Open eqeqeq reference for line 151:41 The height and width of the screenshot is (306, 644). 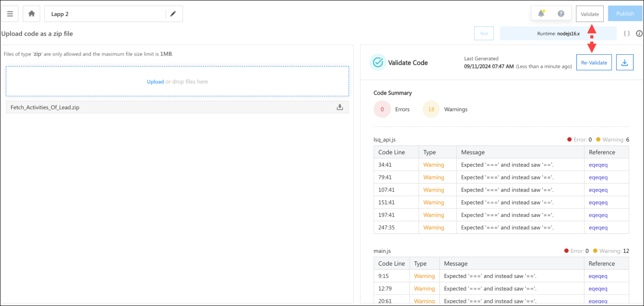tap(598, 203)
